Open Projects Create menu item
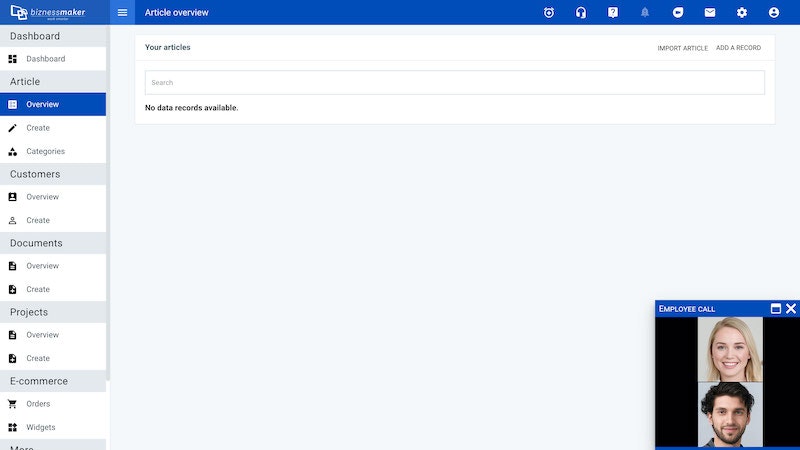Screen dimensions: 800x450 point(53,358)
